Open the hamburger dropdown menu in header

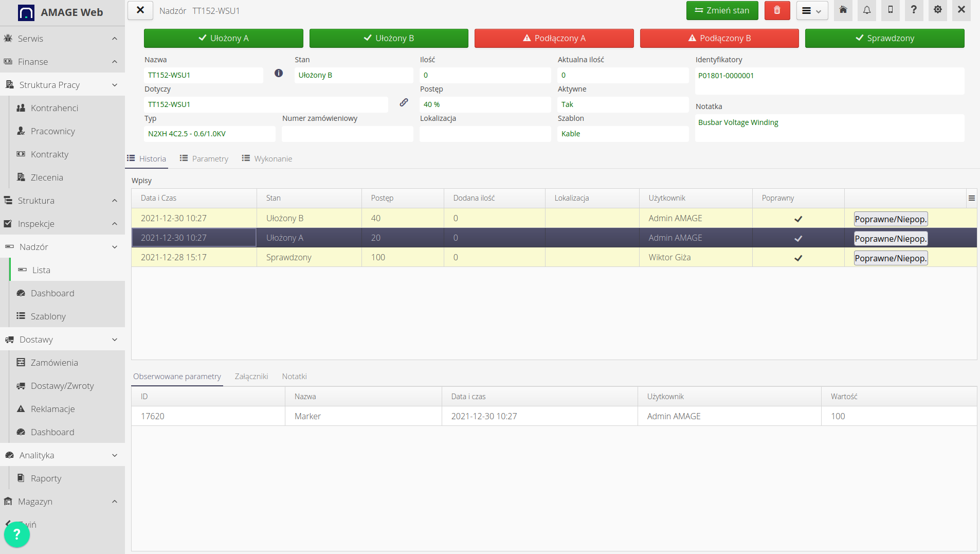(x=812, y=11)
